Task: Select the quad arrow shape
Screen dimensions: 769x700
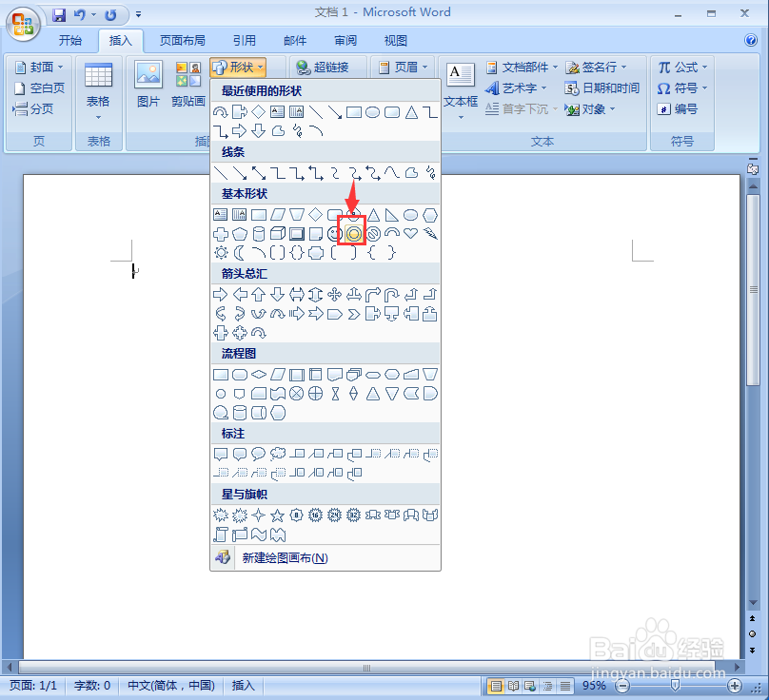Action: [334, 295]
